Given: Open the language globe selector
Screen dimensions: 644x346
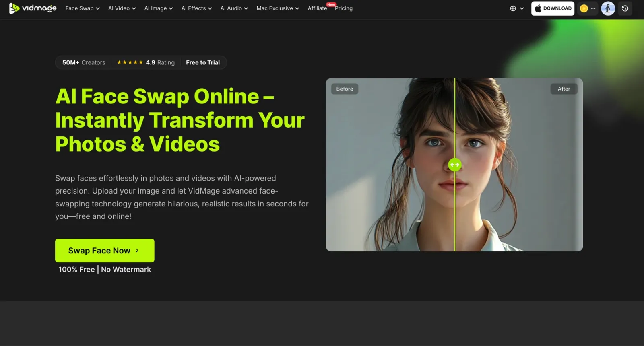Looking at the screenshot, I should [517, 8].
